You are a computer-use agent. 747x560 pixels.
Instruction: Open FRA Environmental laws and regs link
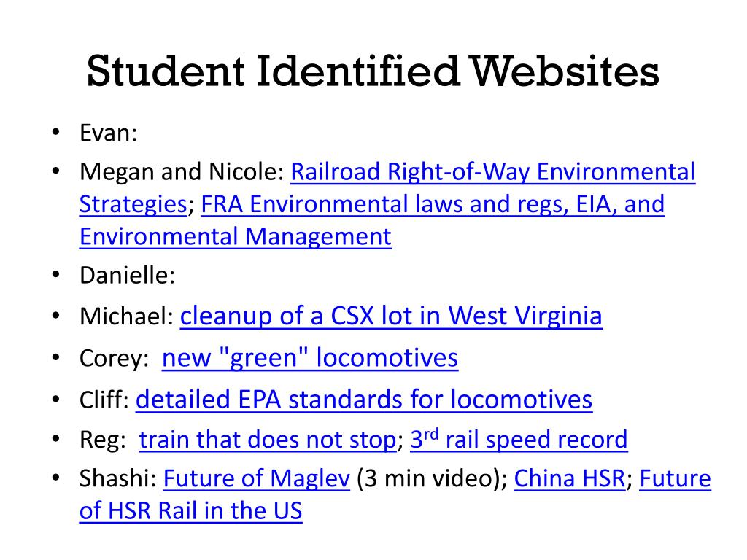pos(433,204)
